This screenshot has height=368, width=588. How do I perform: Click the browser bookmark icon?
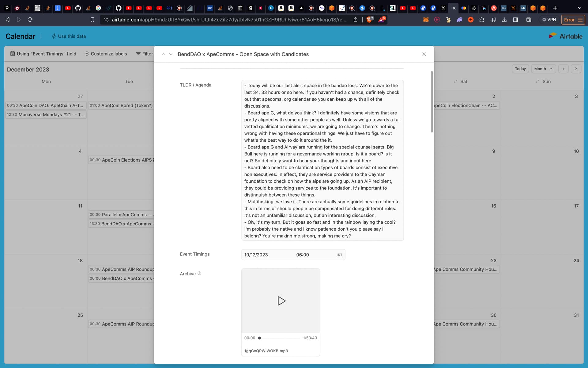pyautogui.click(x=92, y=20)
